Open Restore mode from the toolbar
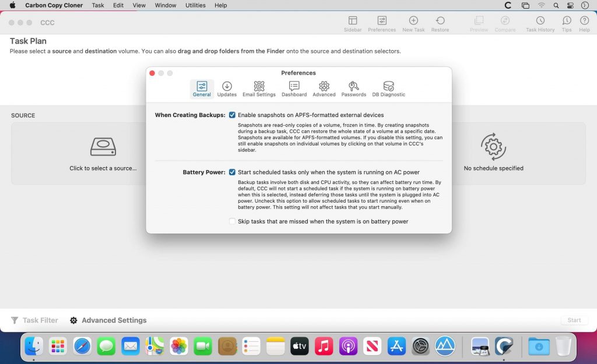The height and width of the screenshot is (364, 597). click(x=440, y=22)
